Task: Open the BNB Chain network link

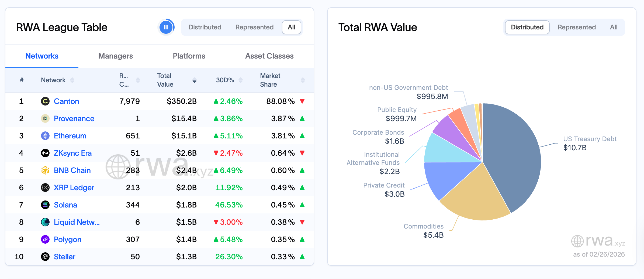Action: click(x=72, y=170)
